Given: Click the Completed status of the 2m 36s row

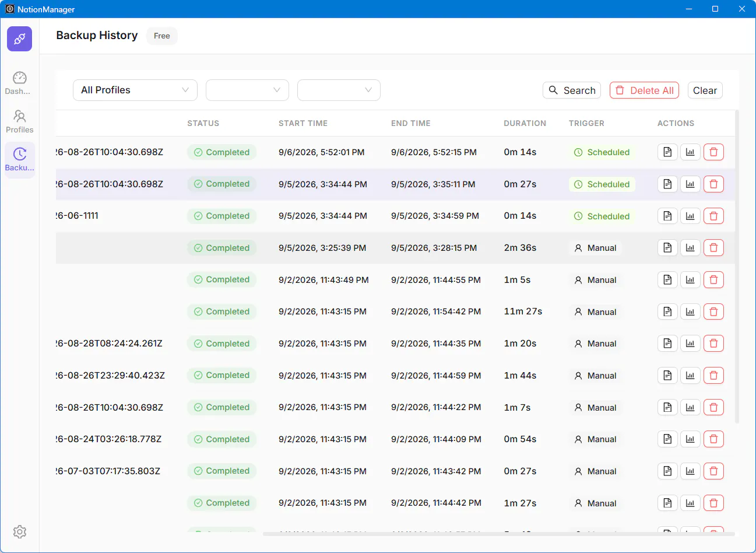Looking at the screenshot, I should coord(221,248).
